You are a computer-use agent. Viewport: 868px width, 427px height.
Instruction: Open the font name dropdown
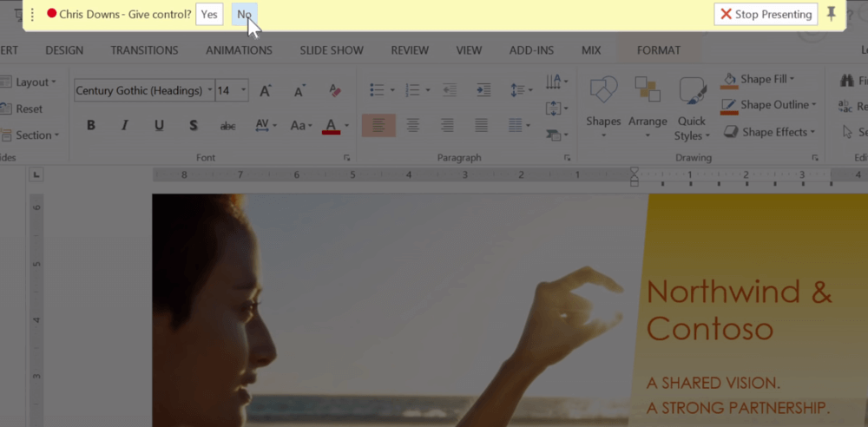coord(210,90)
